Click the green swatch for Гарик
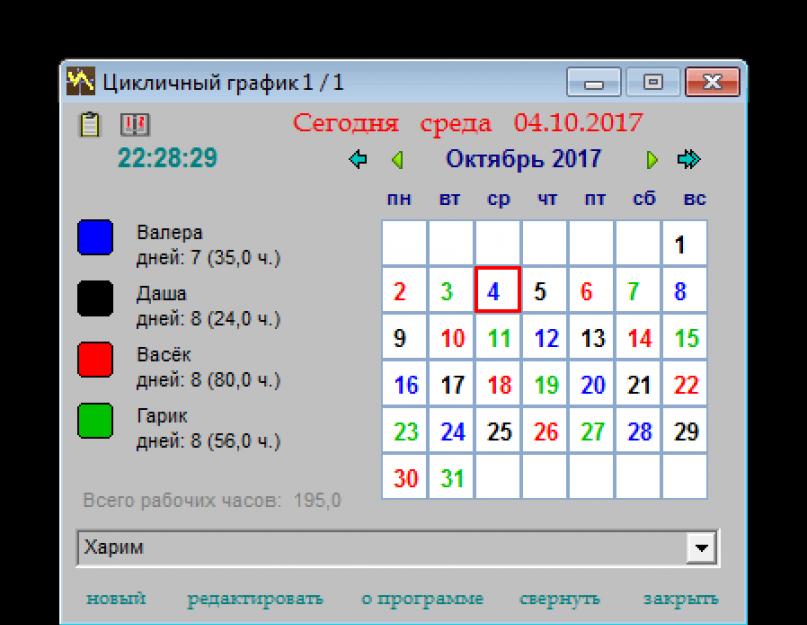This screenshot has height=625, width=807. pyautogui.click(x=95, y=420)
